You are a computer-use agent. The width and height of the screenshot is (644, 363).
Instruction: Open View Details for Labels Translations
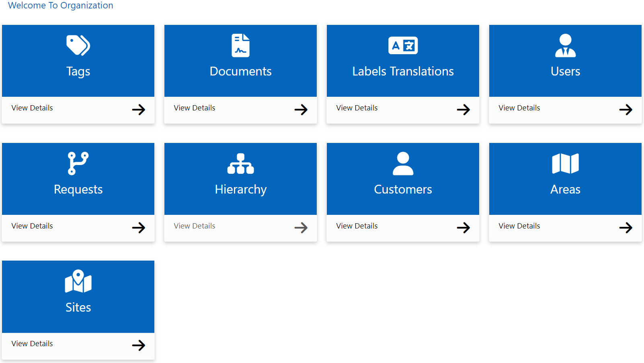coord(357,108)
